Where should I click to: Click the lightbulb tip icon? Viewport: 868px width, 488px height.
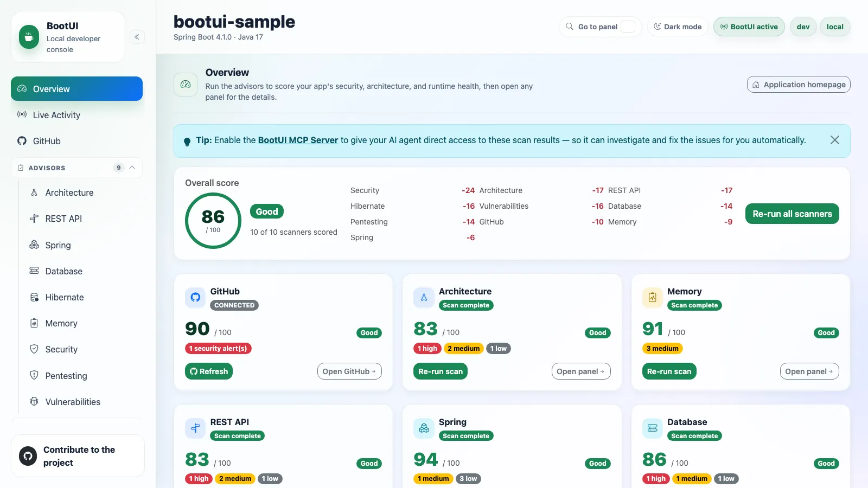click(187, 142)
